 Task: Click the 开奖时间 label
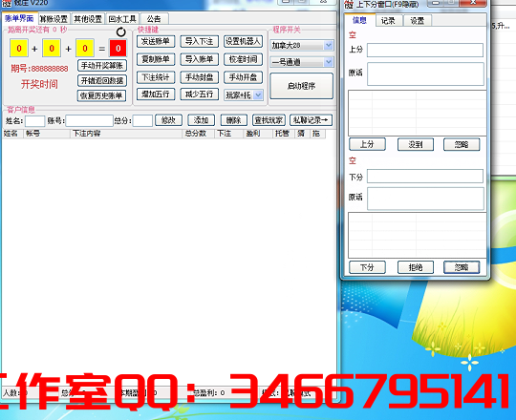(39, 84)
